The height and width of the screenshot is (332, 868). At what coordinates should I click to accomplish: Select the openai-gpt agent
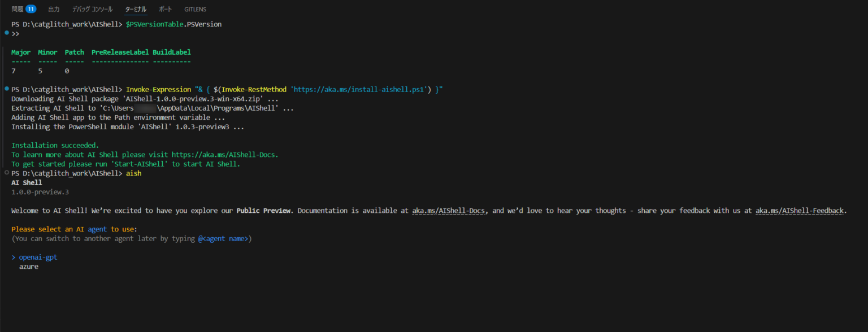tap(38, 257)
